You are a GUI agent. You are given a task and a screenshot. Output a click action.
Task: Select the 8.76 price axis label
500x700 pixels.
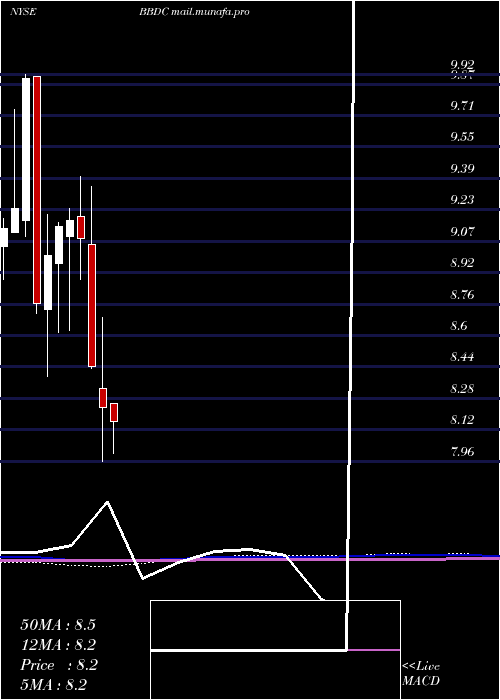(x=462, y=295)
